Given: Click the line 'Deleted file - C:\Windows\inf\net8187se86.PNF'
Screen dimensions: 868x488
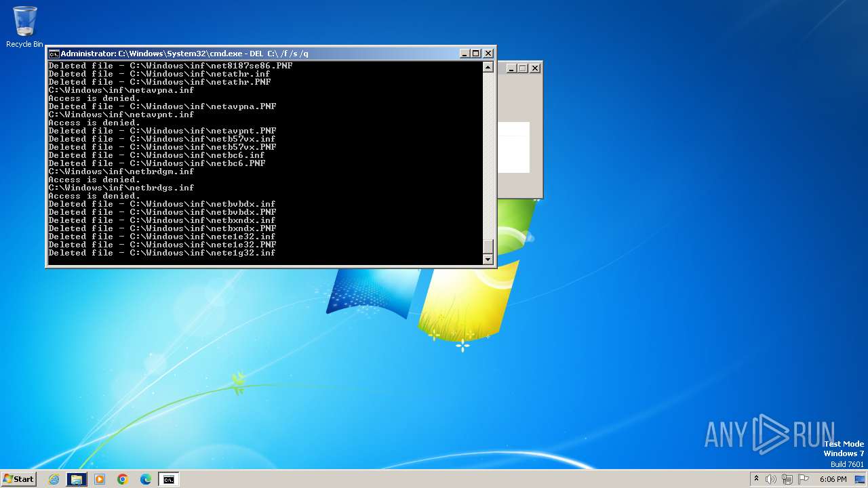Looking at the screenshot, I should click(x=170, y=66).
